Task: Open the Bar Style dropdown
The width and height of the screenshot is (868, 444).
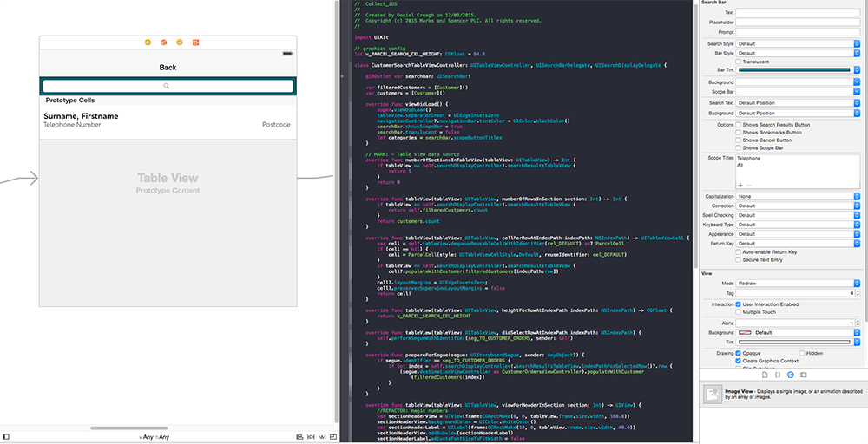Action: coord(798,54)
